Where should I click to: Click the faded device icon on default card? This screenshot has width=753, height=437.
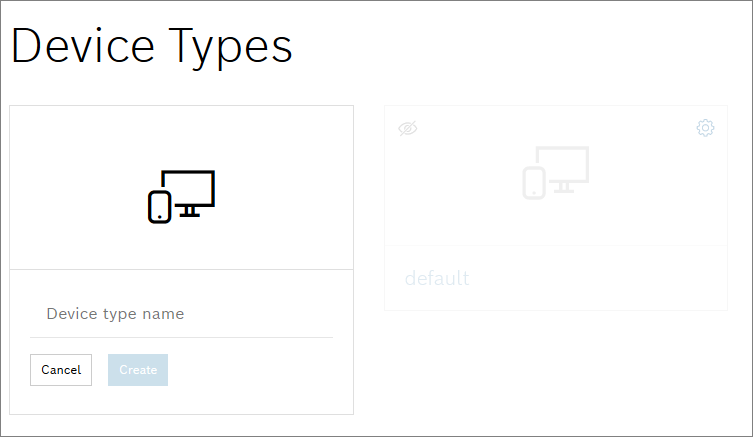click(555, 172)
